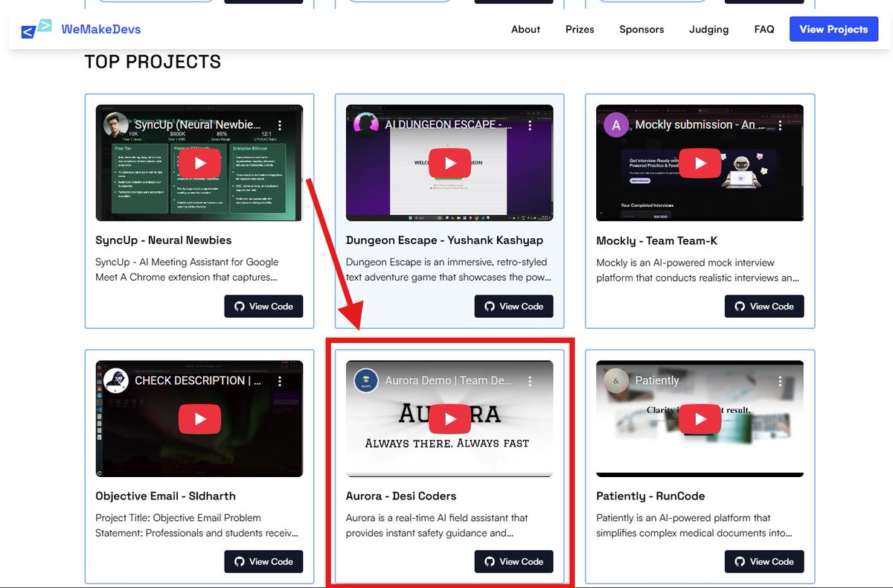Viewport: 893px width, 588px height.
Task: Open SyncUp video more-options menu
Action: tap(280, 125)
